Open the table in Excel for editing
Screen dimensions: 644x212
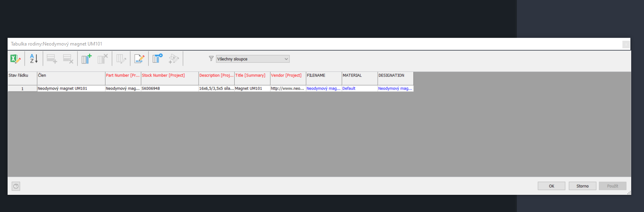tap(15, 59)
